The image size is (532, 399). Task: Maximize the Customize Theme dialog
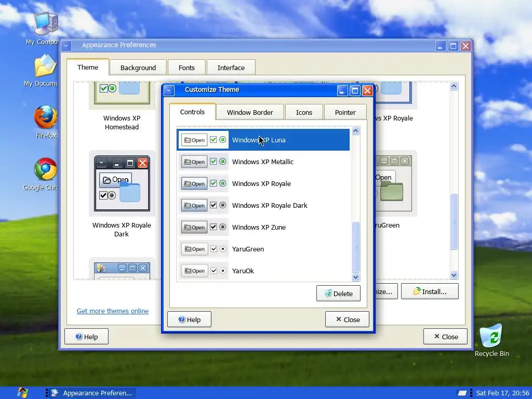[x=355, y=90]
